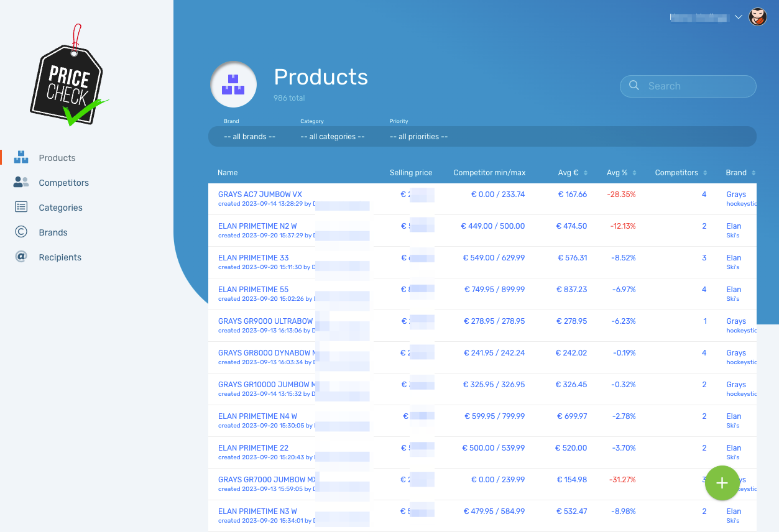Click the € 154.98 average price
This screenshot has width=779, height=532.
(572, 480)
